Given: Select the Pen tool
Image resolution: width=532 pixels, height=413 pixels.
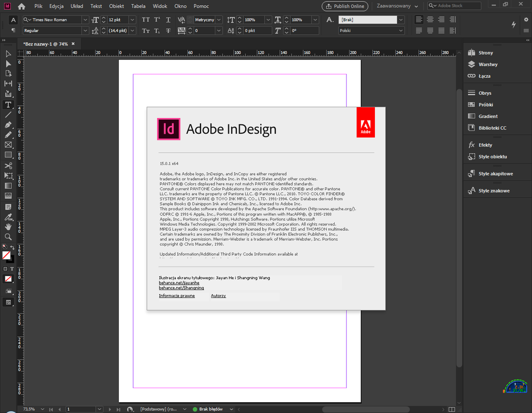Looking at the screenshot, I should [8, 125].
